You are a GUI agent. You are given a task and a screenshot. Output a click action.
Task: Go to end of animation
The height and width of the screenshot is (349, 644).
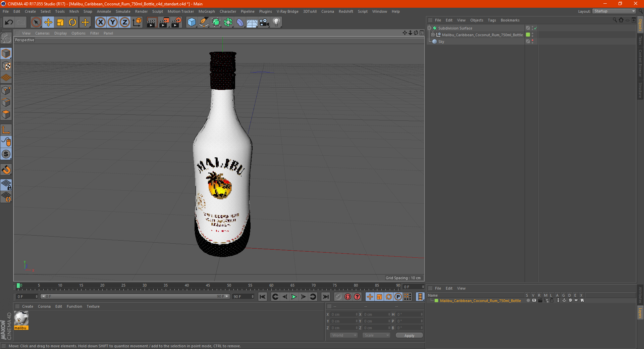pyautogui.click(x=325, y=297)
